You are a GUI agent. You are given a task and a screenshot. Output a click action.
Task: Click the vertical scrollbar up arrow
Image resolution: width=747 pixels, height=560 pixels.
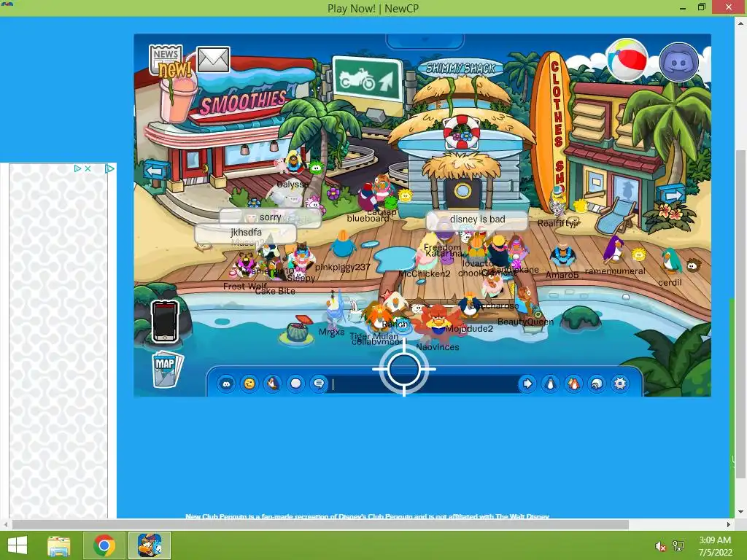pyautogui.click(x=740, y=22)
